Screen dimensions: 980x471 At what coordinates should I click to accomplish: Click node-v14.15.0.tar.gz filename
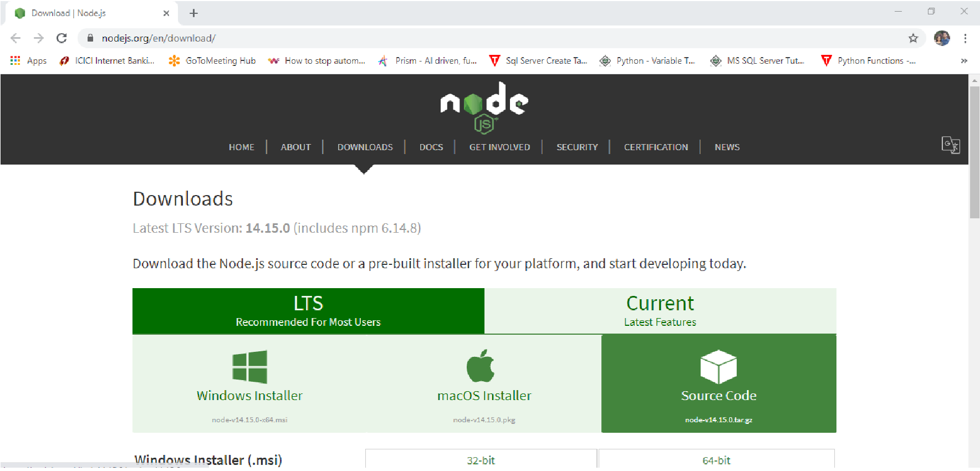[718, 420]
